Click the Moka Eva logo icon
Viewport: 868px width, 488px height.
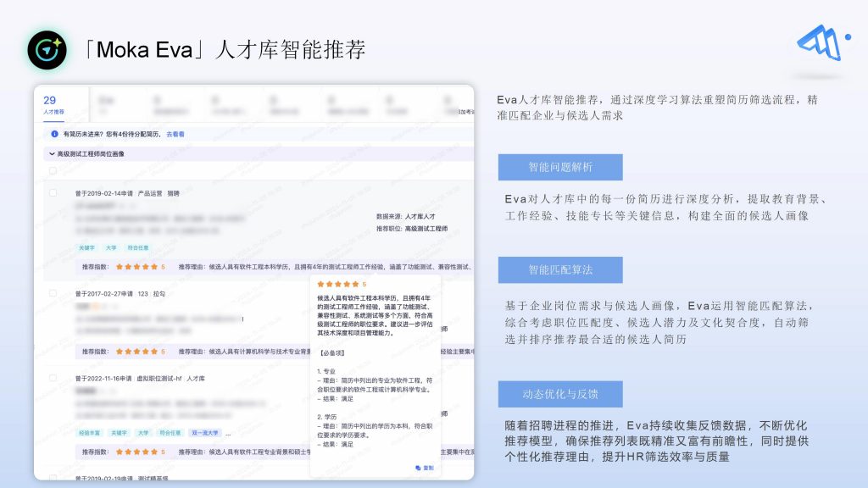[x=47, y=49]
